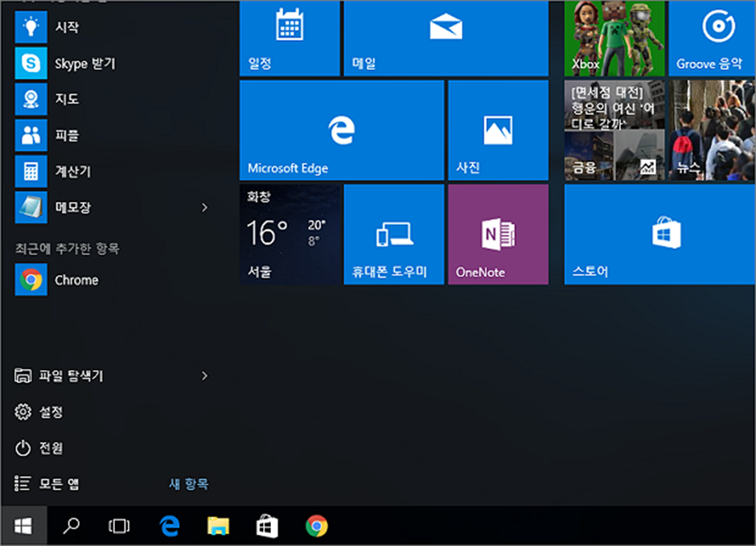Image resolution: width=756 pixels, height=546 pixels.
Task: Open the 지도 maps icon
Action: (31, 99)
